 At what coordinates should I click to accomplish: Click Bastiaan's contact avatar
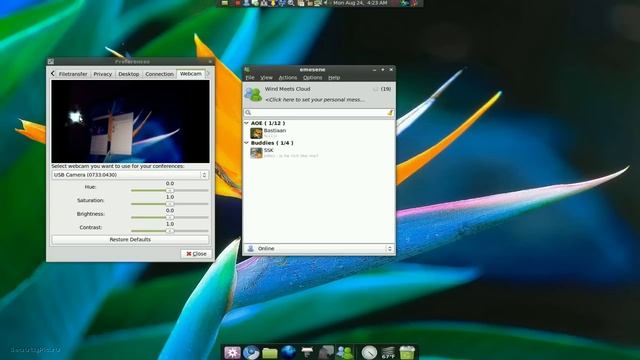[256, 133]
